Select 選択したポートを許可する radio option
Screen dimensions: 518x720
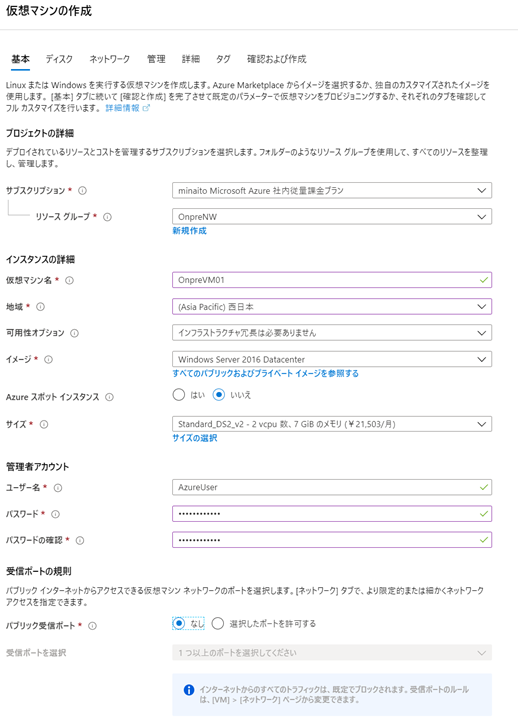tap(218, 624)
